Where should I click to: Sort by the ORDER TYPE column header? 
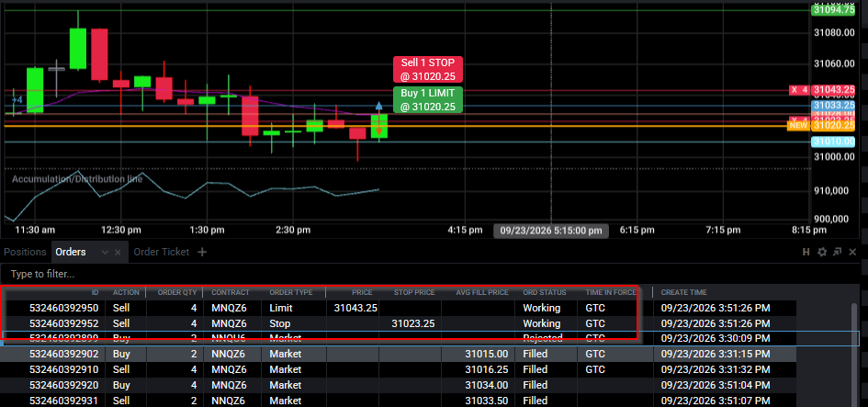[x=290, y=292]
